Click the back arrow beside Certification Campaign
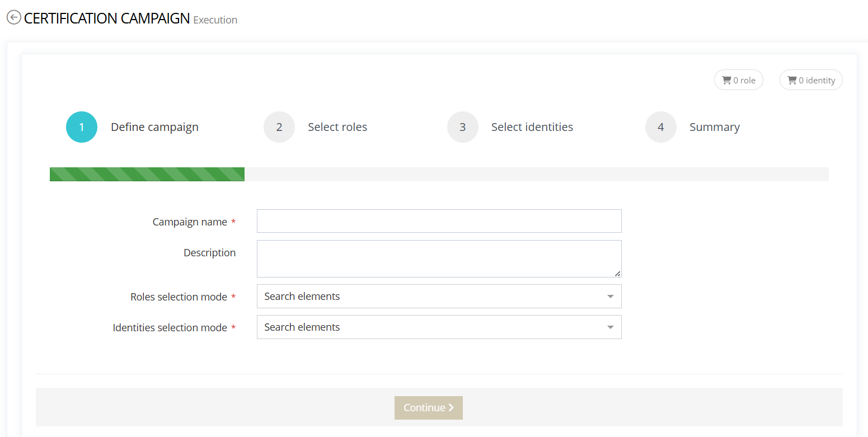 coord(13,17)
